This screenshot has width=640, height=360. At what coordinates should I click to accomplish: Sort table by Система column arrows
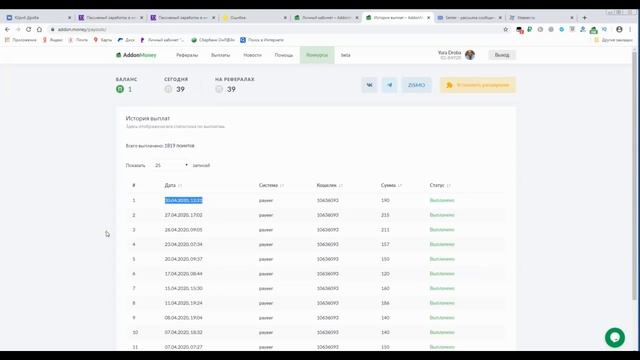click(282, 185)
